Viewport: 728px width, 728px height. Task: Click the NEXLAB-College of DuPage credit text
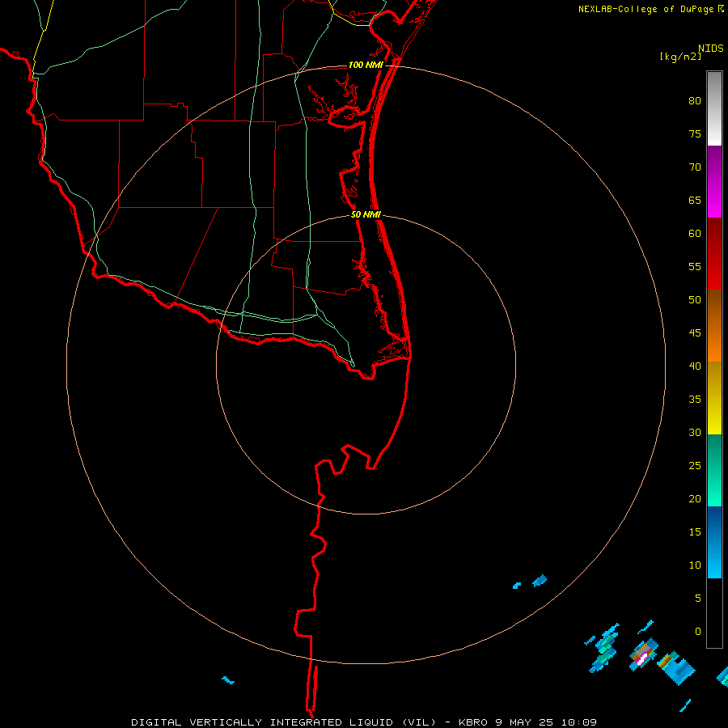pyautogui.click(x=646, y=9)
